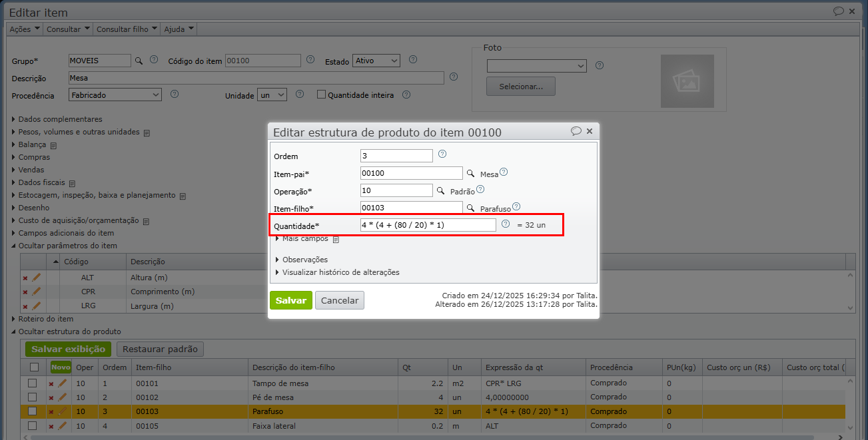Click the search icon next to Item-filho field
This screenshot has width=868, height=440.
(470, 208)
